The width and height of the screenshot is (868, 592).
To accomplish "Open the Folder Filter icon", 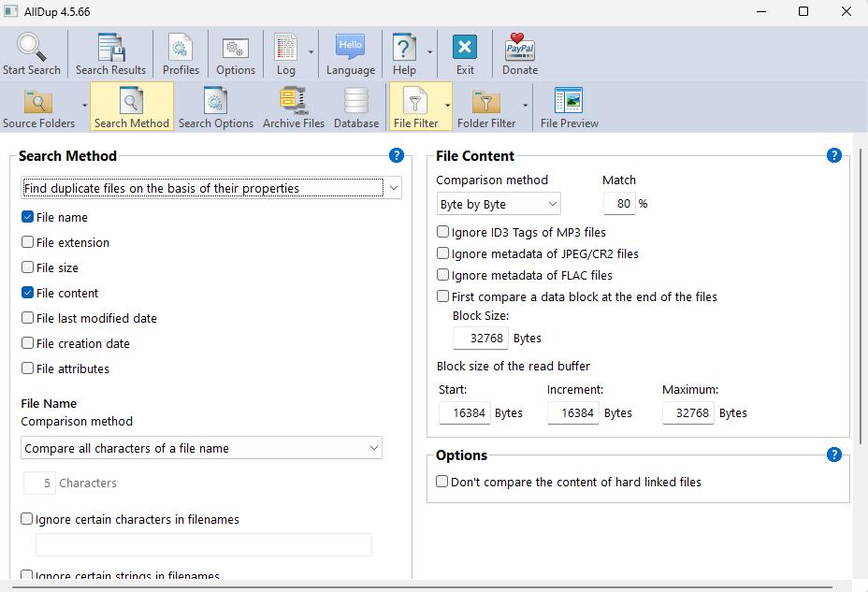I will [486, 101].
